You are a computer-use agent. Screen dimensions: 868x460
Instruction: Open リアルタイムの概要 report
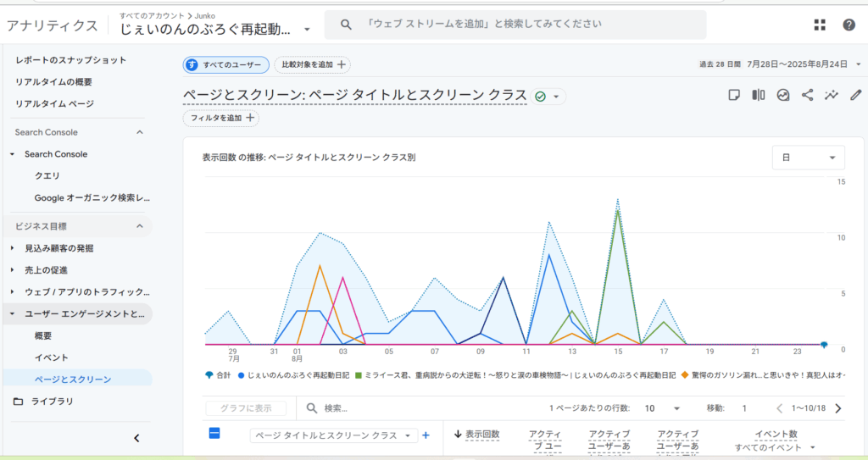click(53, 82)
